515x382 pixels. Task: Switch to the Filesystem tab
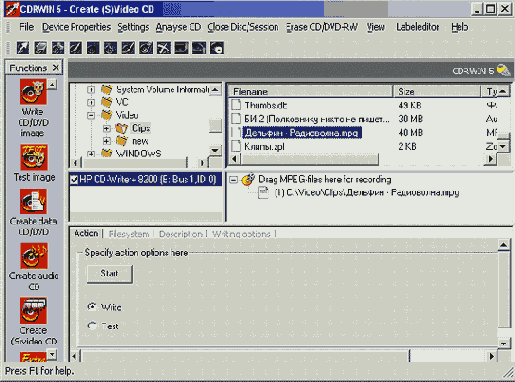(129, 234)
